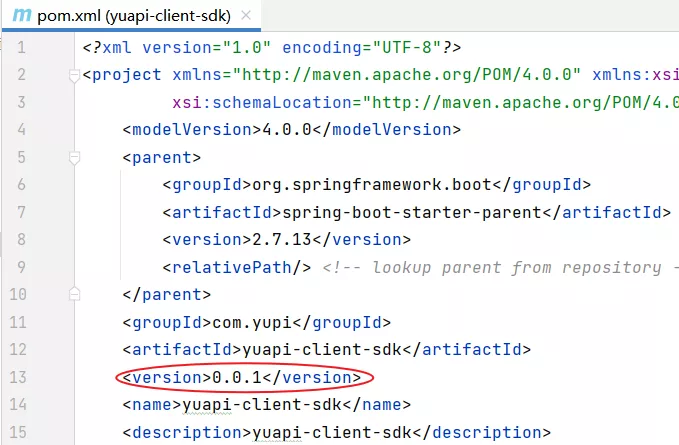This screenshot has width=679, height=445.
Task: Click the parent version 2.7.13
Action: click(282, 239)
